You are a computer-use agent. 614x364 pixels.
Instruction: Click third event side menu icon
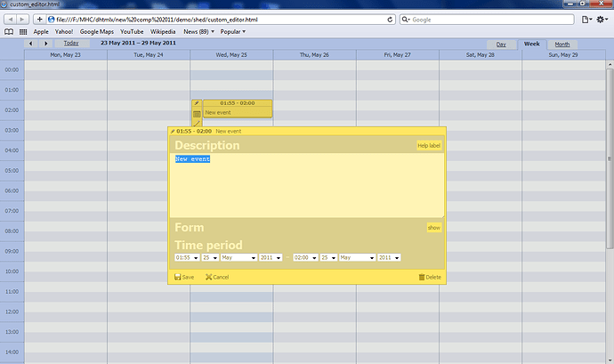tap(197, 124)
